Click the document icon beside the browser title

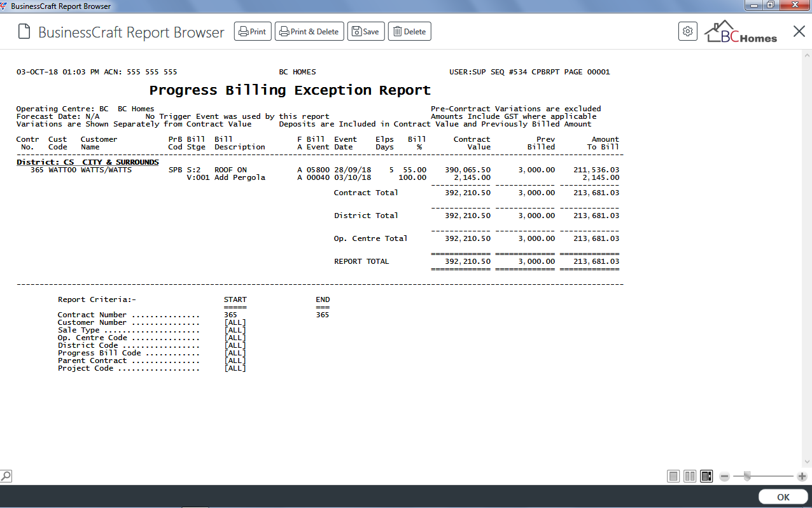pyautogui.click(x=24, y=31)
